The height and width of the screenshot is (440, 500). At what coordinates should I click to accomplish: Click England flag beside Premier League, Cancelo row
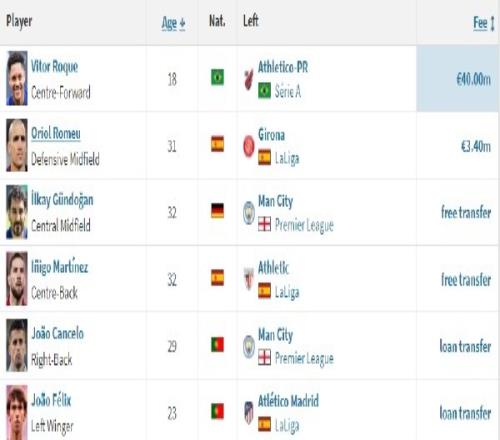point(264,357)
